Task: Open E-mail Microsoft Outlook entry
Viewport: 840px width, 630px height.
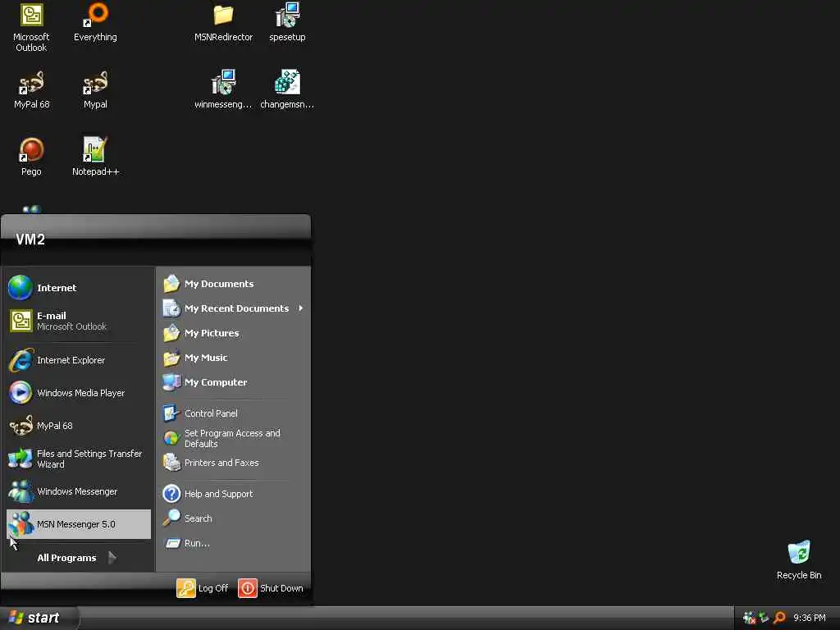Action: coord(78,321)
